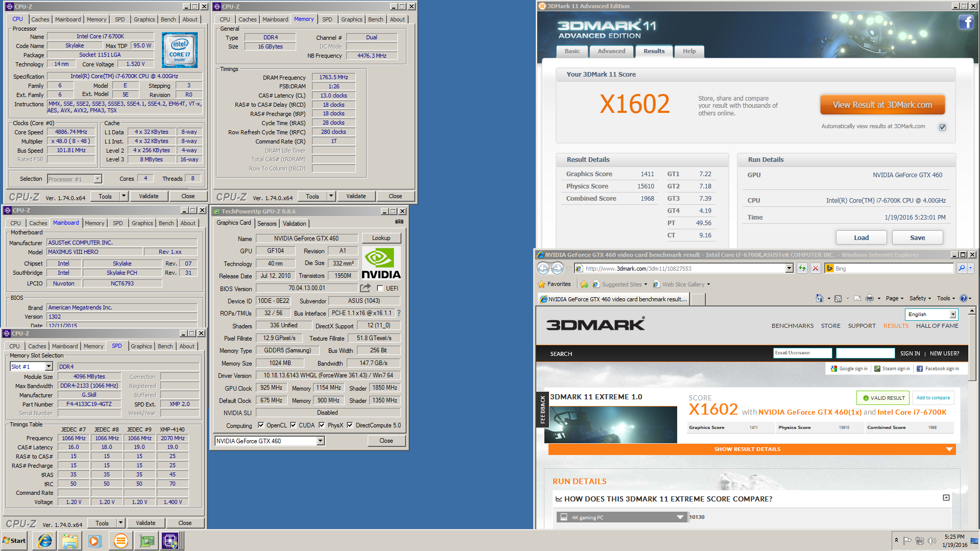Click the red stop loading icon in IE
This screenshot has width=980, height=551.
(816, 268)
